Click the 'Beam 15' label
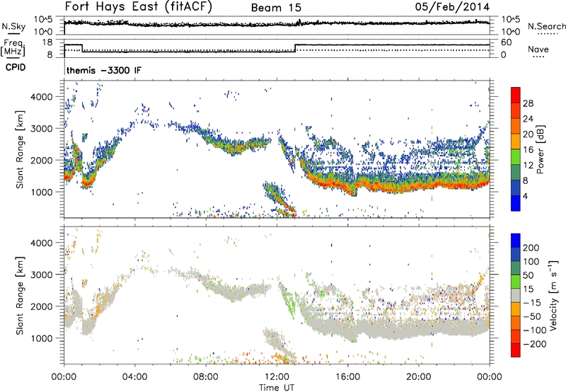Image resolution: width=566 pixels, height=392 pixels. 276,8
